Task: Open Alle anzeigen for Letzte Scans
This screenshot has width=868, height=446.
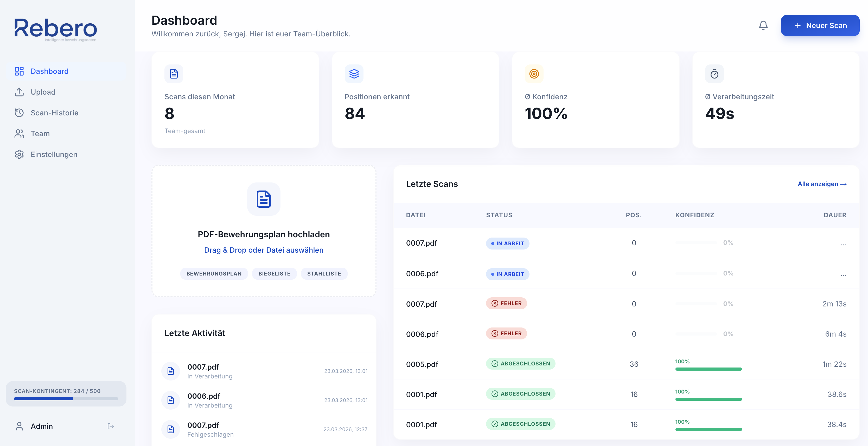Action: pyautogui.click(x=821, y=184)
